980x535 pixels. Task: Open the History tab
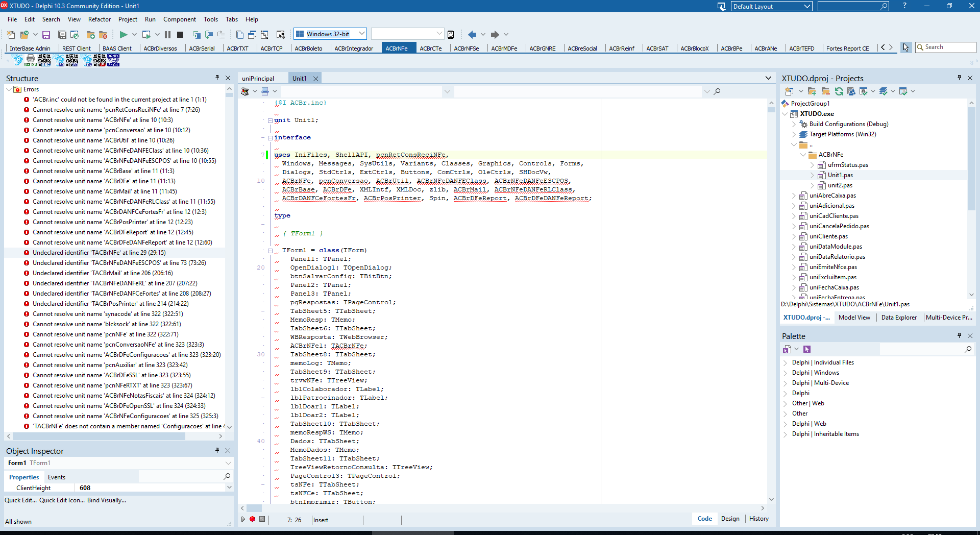pyautogui.click(x=758, y=519)
